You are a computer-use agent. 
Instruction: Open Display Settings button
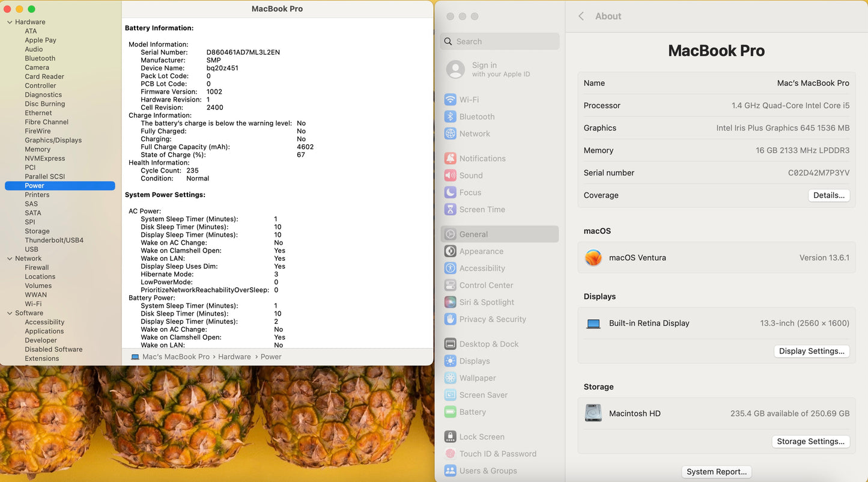pos(811,351)
